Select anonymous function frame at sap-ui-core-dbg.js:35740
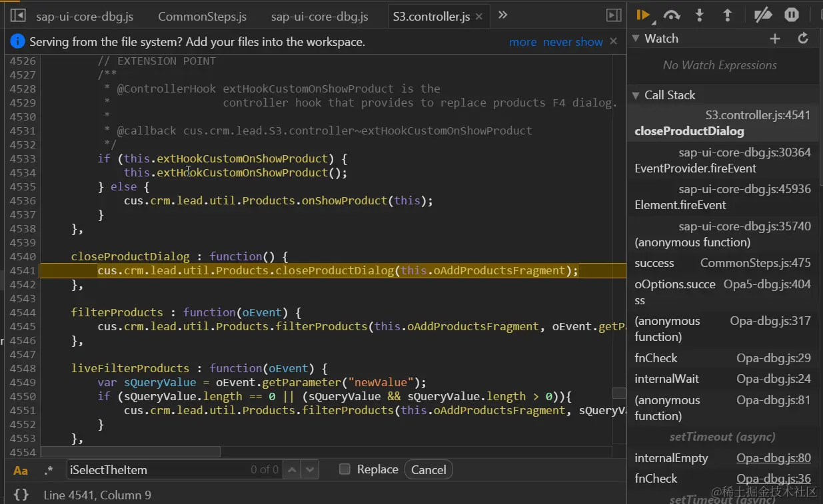This screenshot has height=504, width=823. tap(723, 234)
